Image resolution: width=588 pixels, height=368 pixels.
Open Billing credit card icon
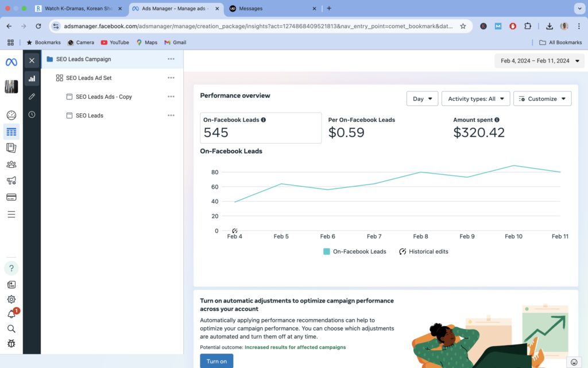click(11, 197)
